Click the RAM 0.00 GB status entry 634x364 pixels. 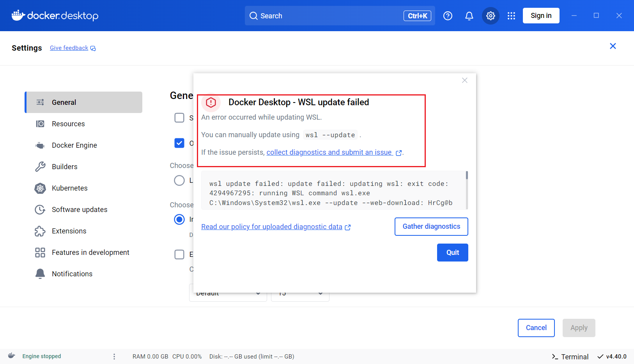pos(151,357)
